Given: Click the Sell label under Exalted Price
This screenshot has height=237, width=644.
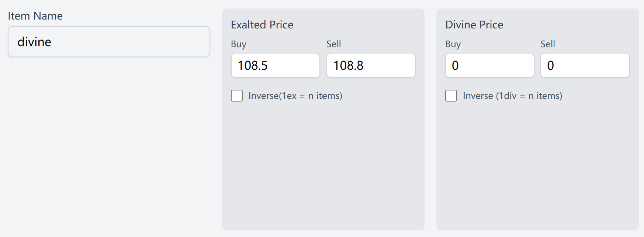Looking at the screenshot, I should click(333, 44).
